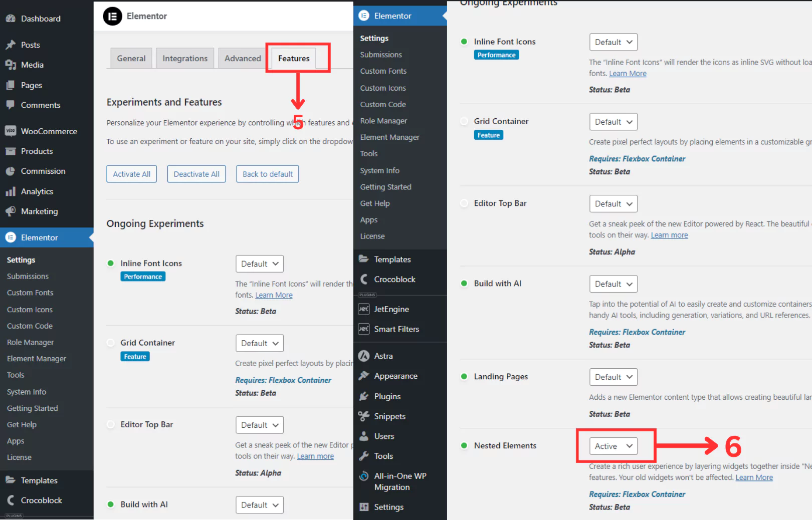Click Learn more link under right Editor Top Bar
The width and height of the screenshot is (812, 520).
[669, 235]
